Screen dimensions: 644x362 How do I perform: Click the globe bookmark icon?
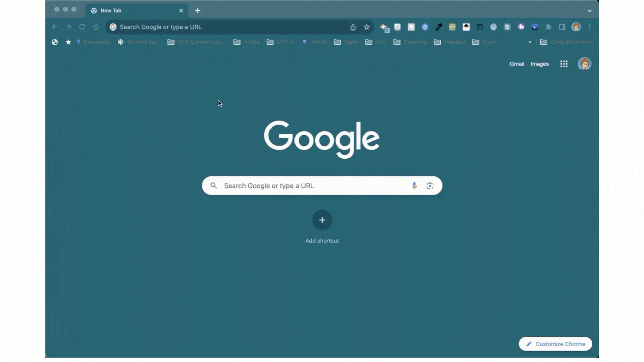pos(55,42)
